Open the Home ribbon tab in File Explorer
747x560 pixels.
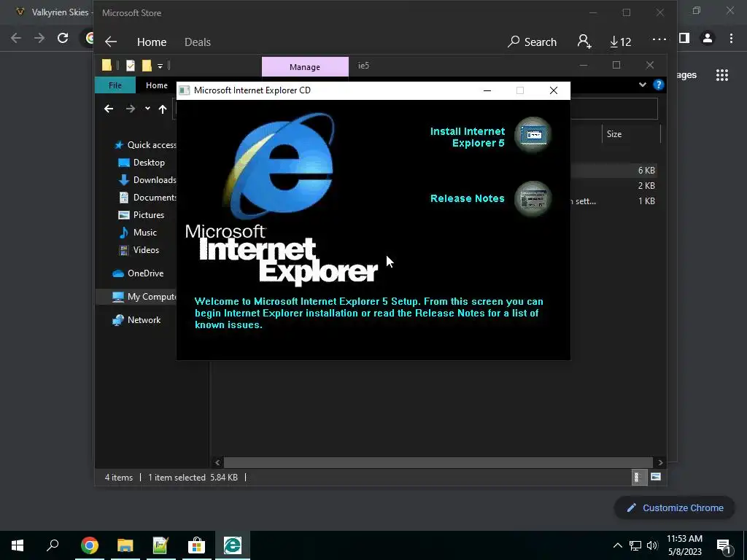tap(157, 85)
